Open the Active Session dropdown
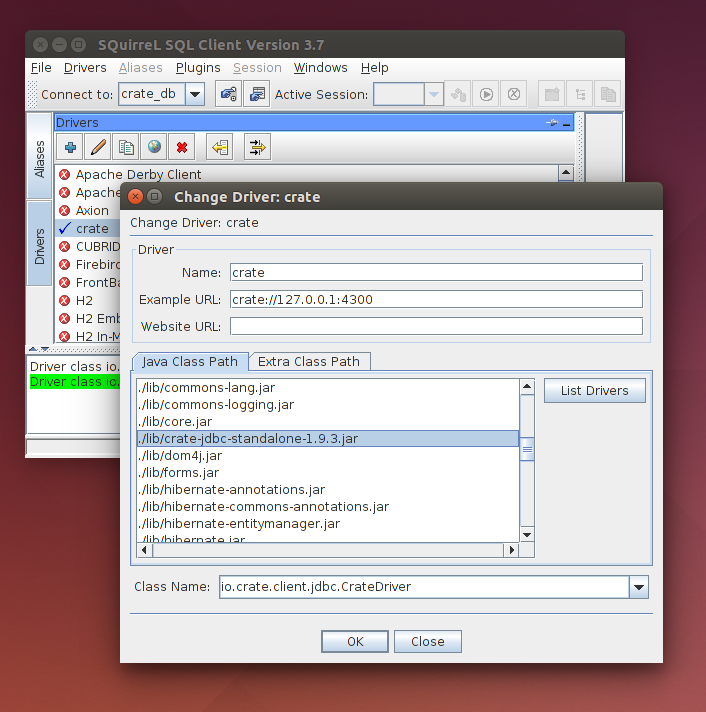 click(x=434, y=94)
